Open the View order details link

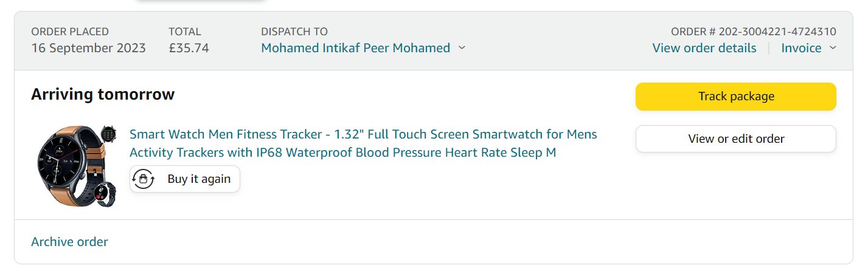704,48
